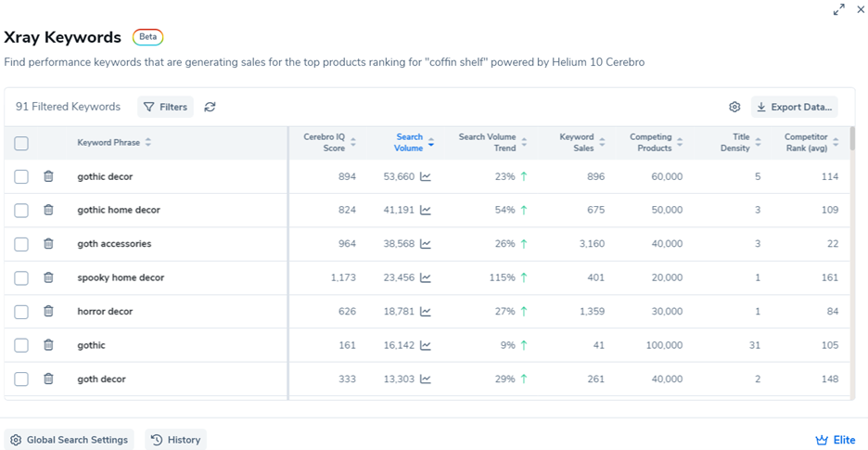Viewport: 868px width, 450px height.
Task: Open the Filters button
Action: (x=165, y=107)
